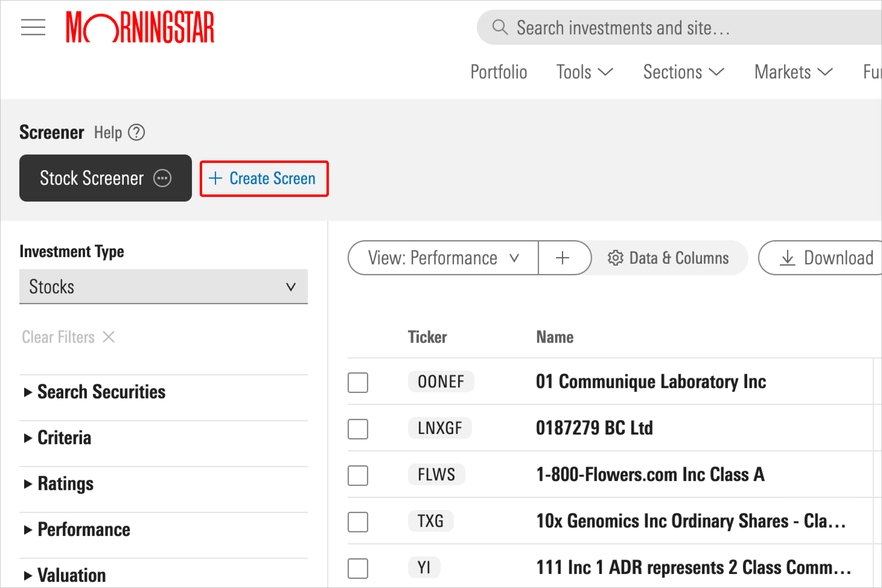Click the YI ticker badge
882x588 pixels.
tap(424, 567)
